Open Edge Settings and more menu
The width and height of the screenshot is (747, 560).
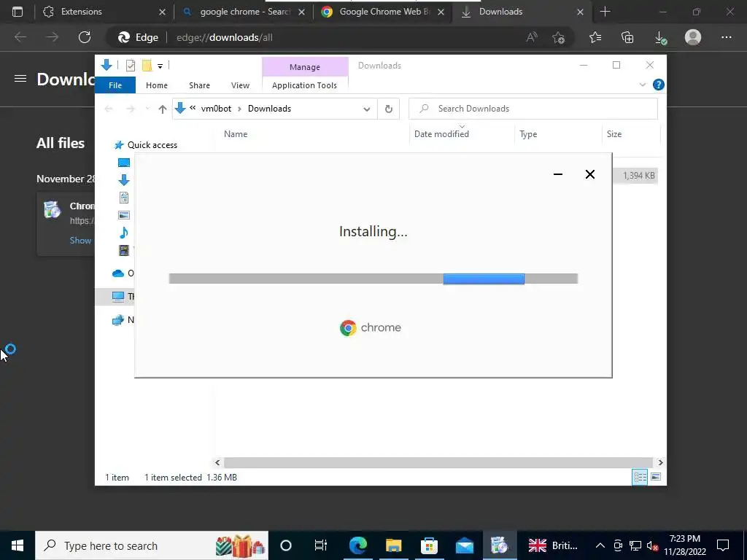(x=726, y=37)
